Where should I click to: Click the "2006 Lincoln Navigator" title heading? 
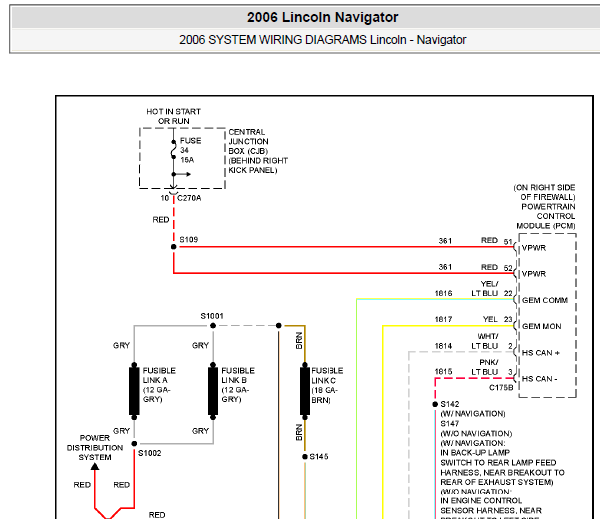click(322, 17)
